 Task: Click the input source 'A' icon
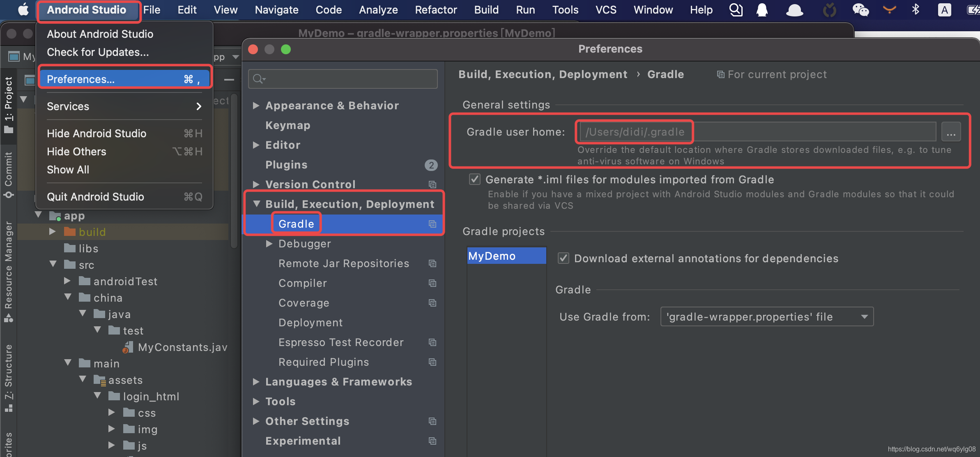(944, 10)
